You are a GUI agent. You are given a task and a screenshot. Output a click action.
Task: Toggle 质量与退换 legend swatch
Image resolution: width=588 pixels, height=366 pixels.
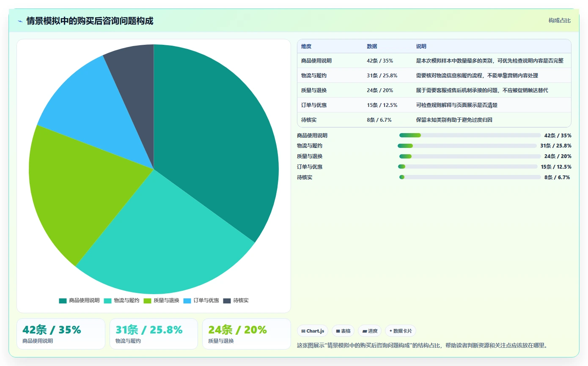147,300
